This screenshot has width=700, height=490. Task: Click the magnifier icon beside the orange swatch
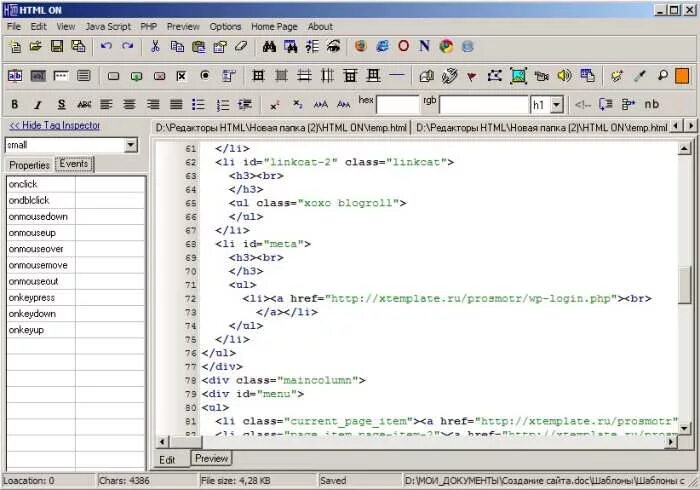pyautogui.click(x=662, y=75)
